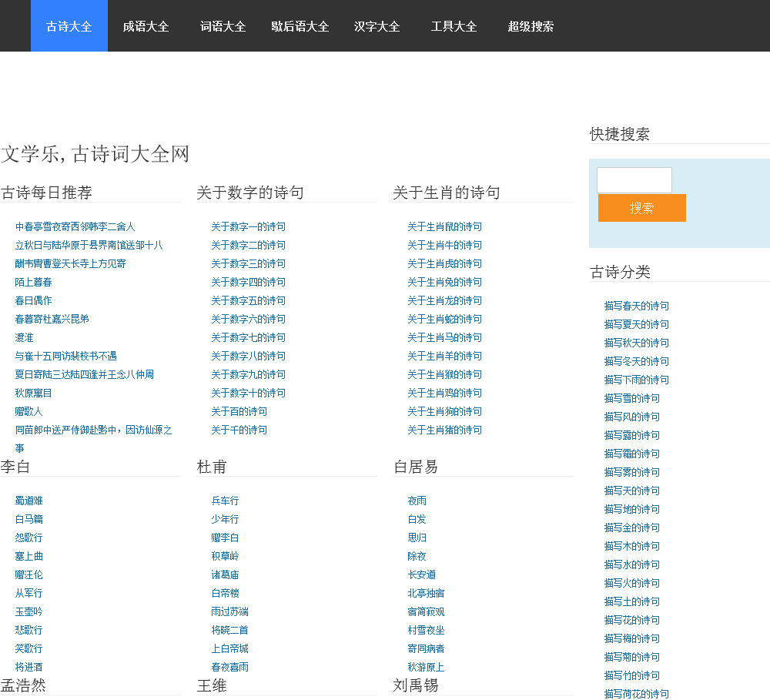Open Du Fu's poem 兵车行
Screen dimensions: 770x700
225,501
